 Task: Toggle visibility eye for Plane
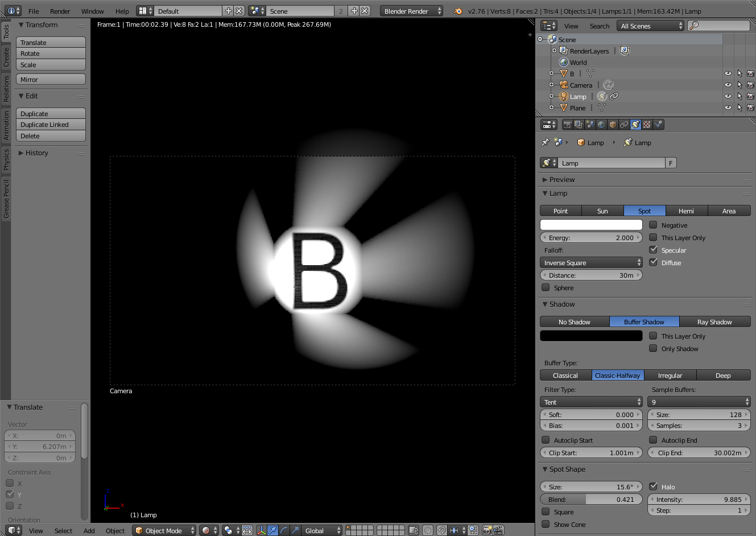click(x=728, y=108)
